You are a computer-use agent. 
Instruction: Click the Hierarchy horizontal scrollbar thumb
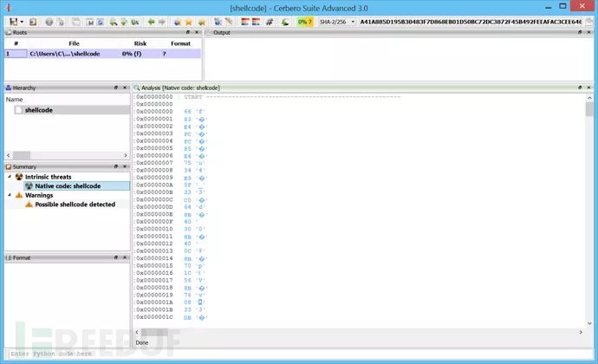pos(22,155)
